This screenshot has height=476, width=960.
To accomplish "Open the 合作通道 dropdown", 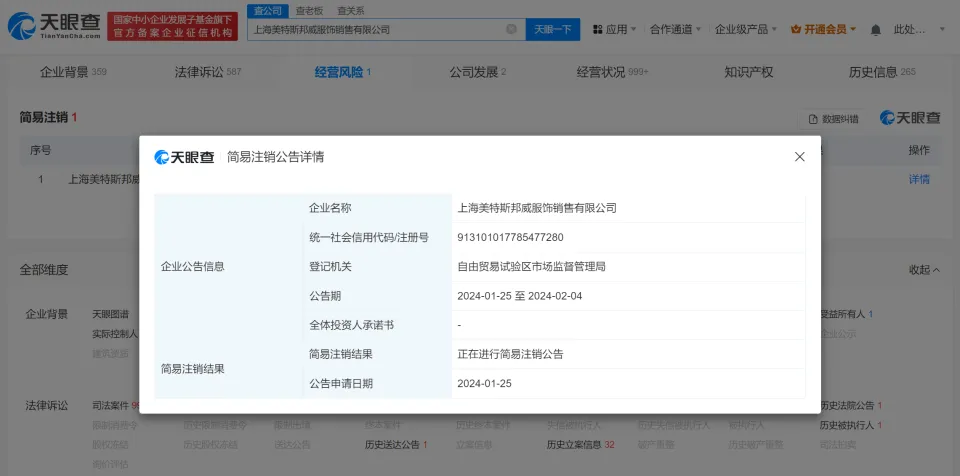I will click(675, 29).
